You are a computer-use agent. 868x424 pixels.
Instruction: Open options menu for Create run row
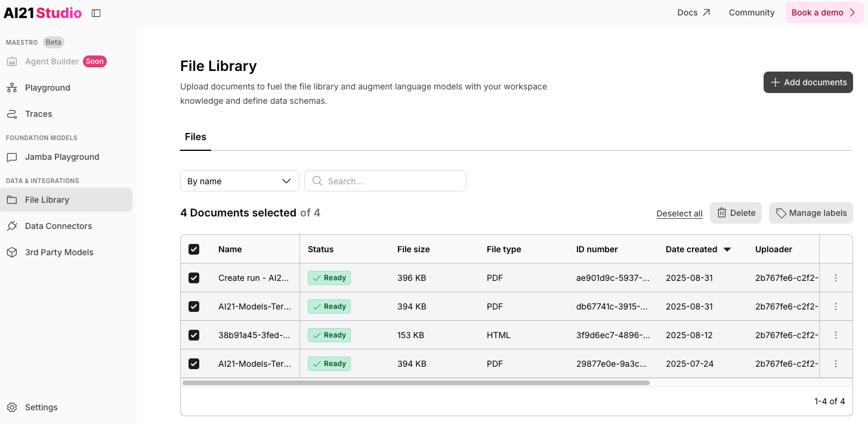click(836, 278)
